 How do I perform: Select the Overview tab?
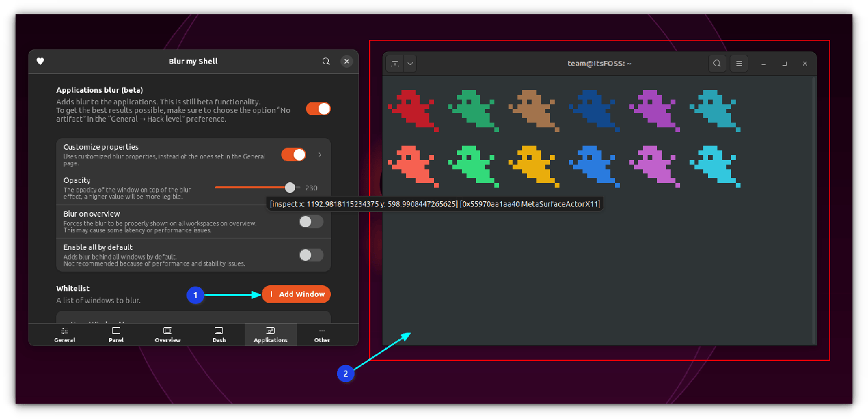pos(167,335)
